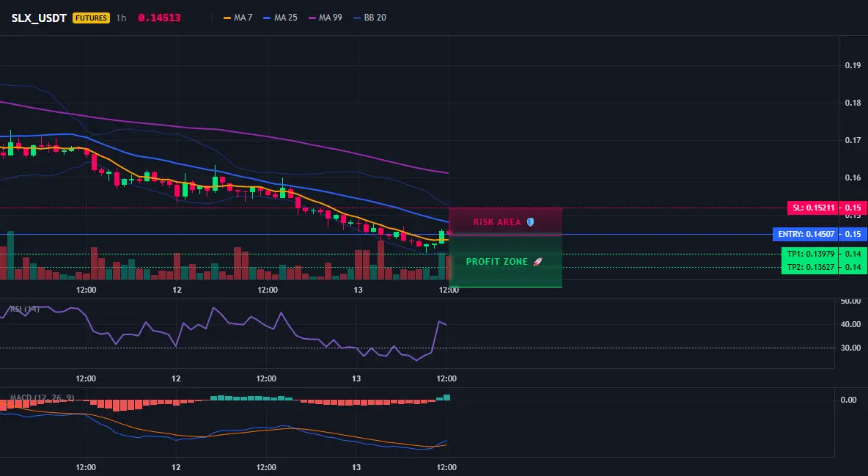This screenshot has height=476, width=868.
Task: Click the '13' date label on main chart
Action: [358, 290]
